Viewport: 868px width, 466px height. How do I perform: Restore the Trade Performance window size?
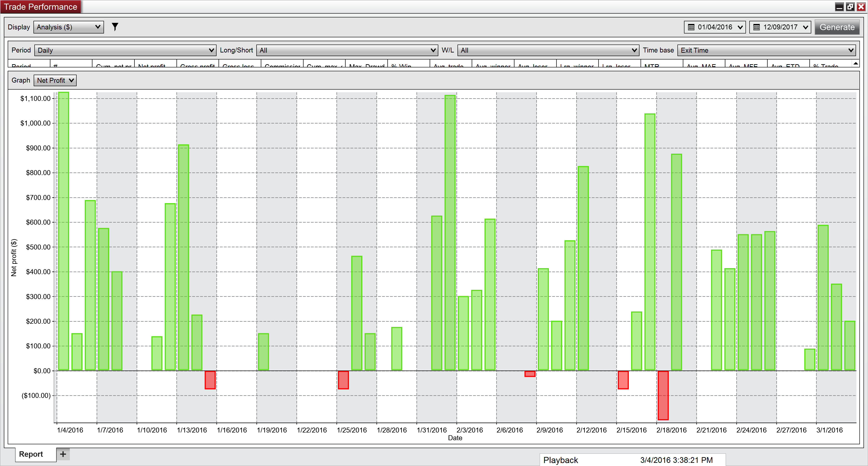pyautogui.click(x=850, y=7)
